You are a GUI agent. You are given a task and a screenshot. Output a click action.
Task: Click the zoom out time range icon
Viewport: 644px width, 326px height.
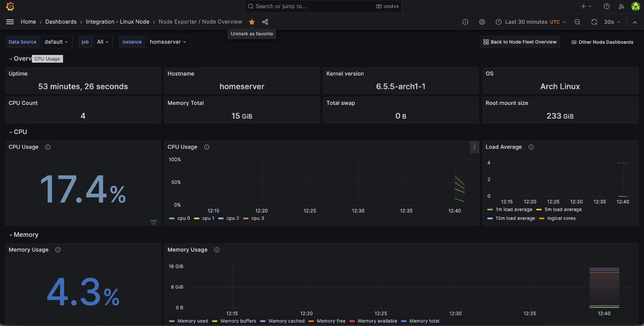coord(577,22)
